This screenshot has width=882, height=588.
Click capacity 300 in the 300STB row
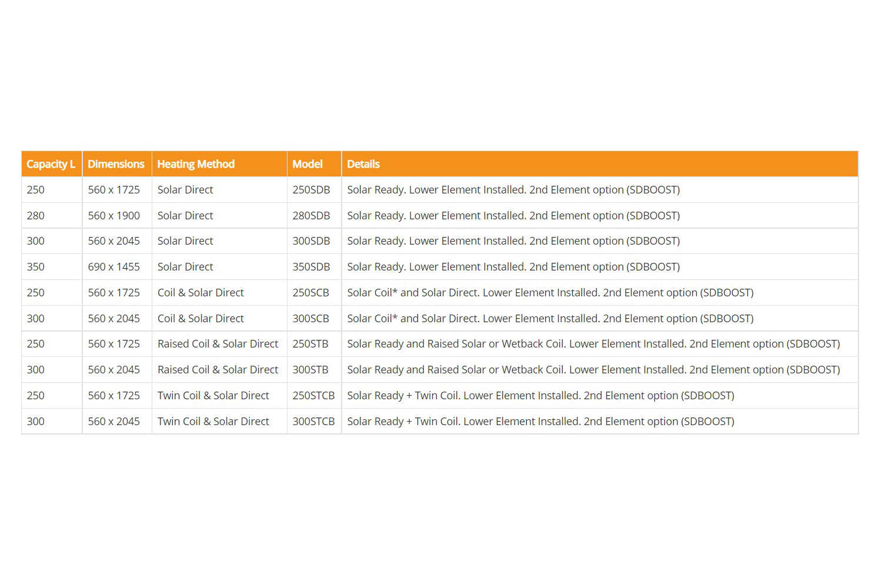tap(36, 370)
